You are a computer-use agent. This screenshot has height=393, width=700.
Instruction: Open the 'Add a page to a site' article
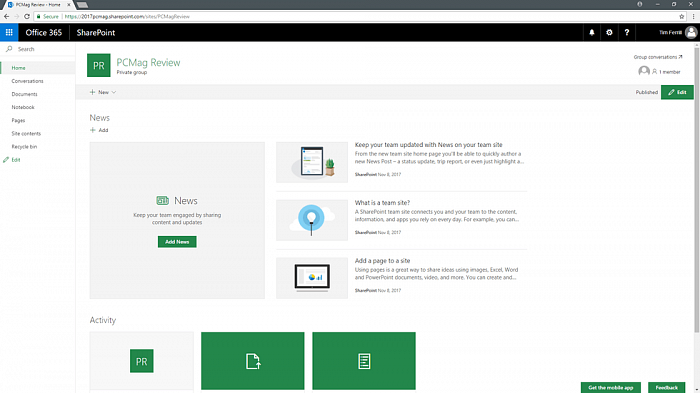pos(382,261)
